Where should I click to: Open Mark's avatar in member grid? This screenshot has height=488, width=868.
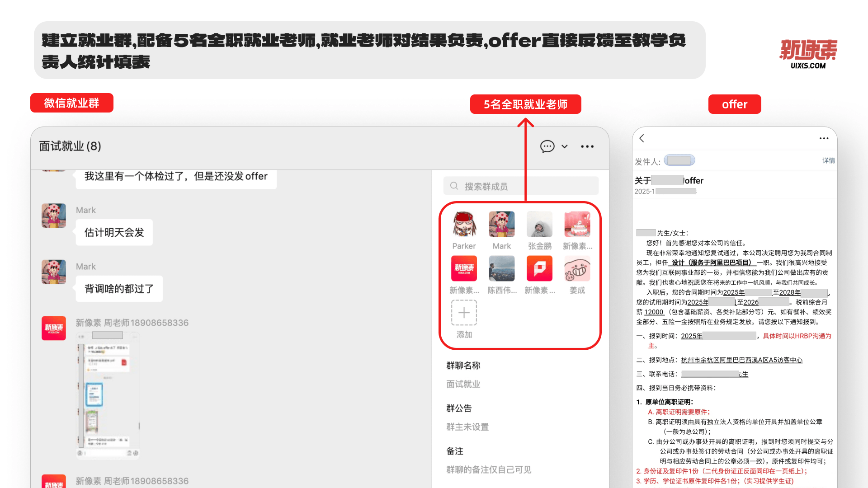click(501, 225)
